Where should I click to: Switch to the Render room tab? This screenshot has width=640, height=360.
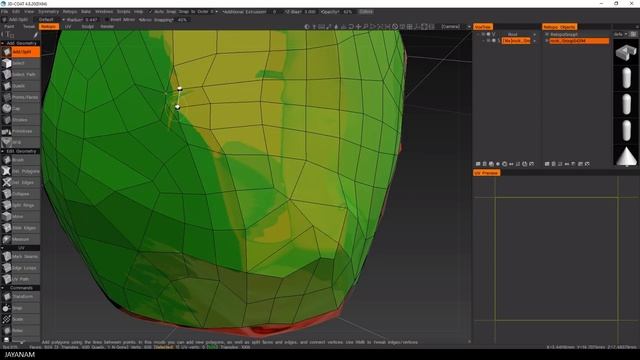coord(107,27)
